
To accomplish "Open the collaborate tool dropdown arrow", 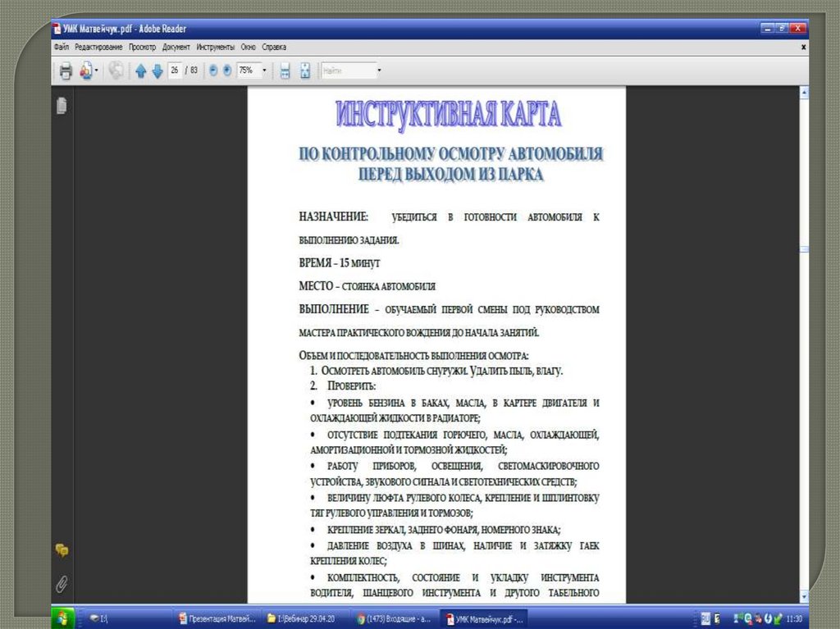I will point(97,71).
